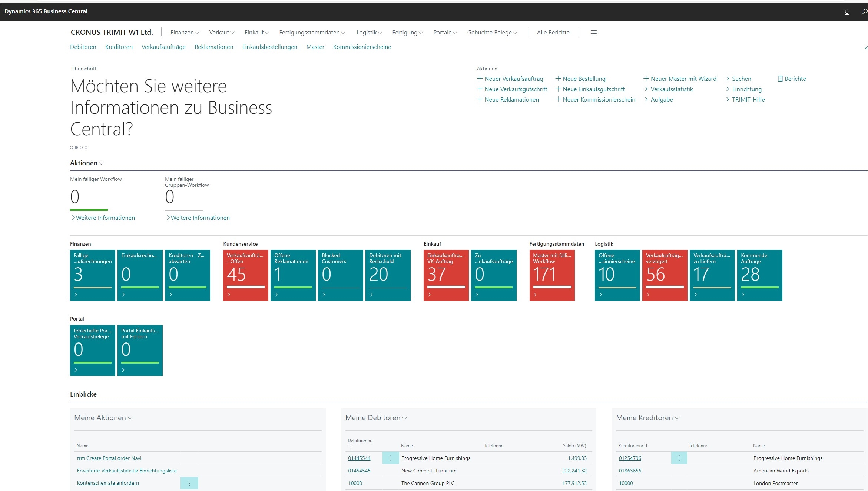Expand the Finanzen navigation dropdown
Screen dimensions: 868x491
(184, 33)
